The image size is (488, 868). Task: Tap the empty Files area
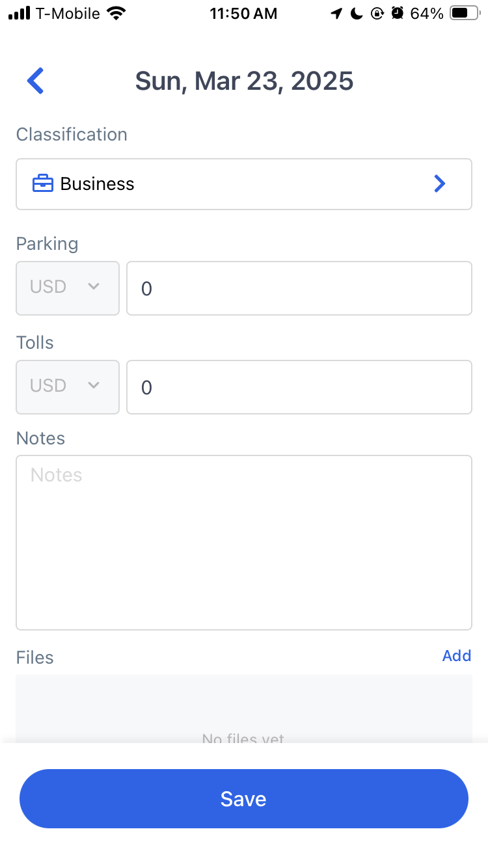pos(244,709)
